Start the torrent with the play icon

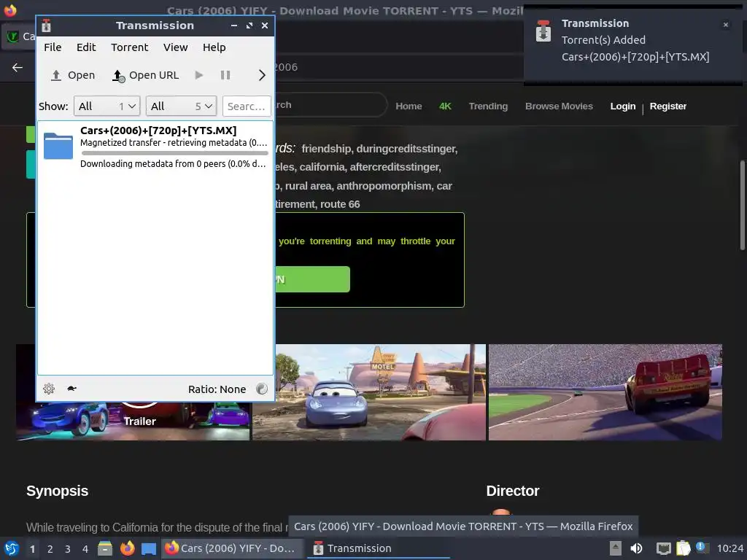pos(199,75)
